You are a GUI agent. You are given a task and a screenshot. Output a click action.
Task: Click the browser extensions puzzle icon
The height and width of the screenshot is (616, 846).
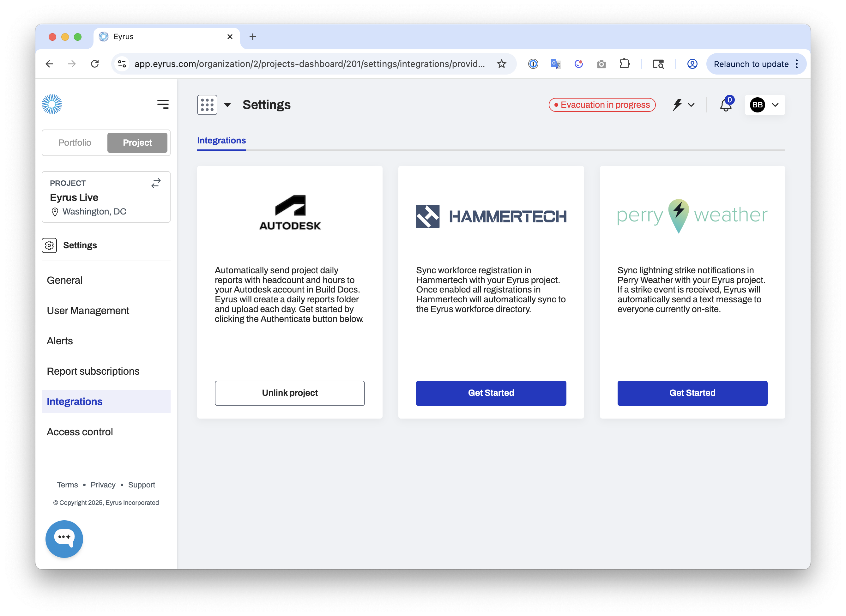point(625,64)
